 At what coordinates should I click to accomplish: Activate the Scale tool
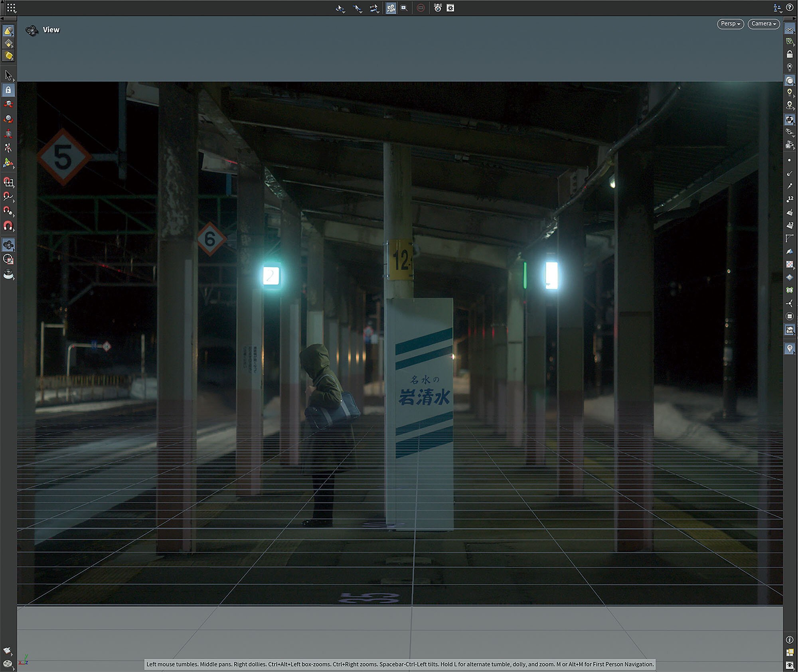pyautogui.click(x=8, y=134)
